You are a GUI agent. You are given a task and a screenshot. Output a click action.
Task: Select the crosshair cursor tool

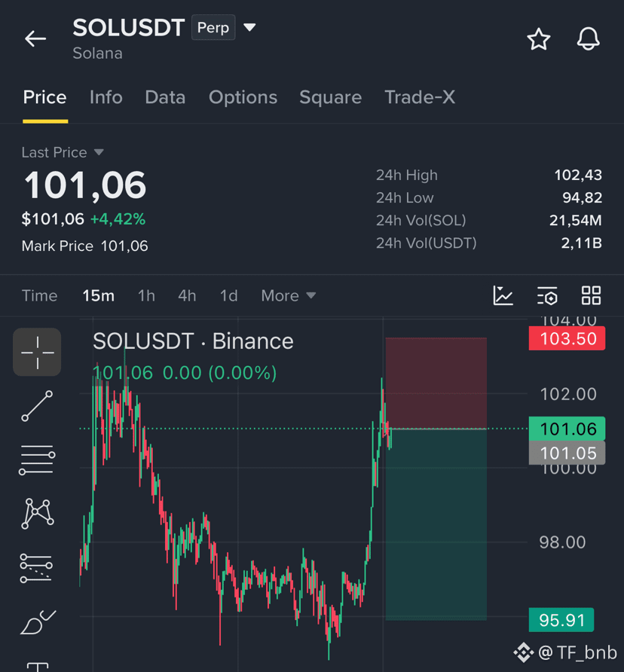(38, 353)
